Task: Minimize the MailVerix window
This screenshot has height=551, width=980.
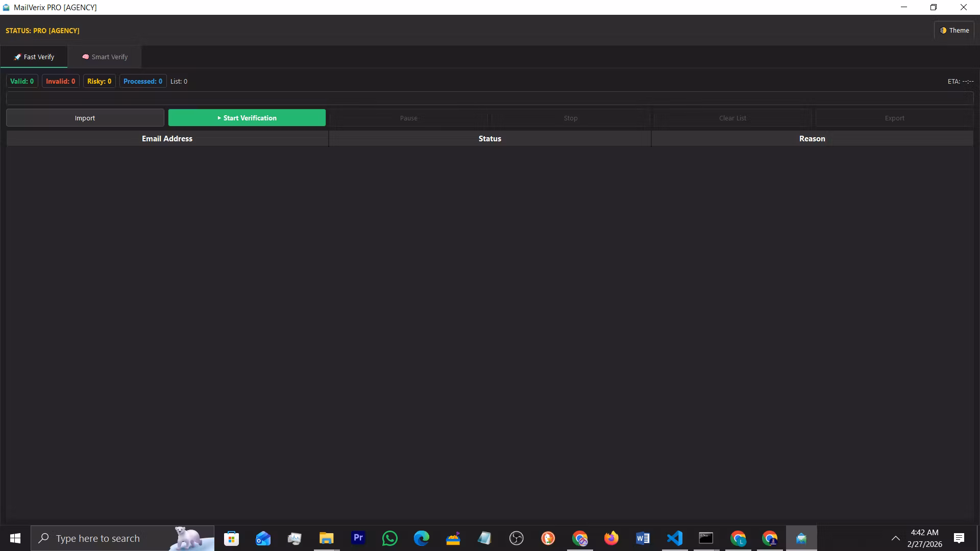Action: point(904,7)
